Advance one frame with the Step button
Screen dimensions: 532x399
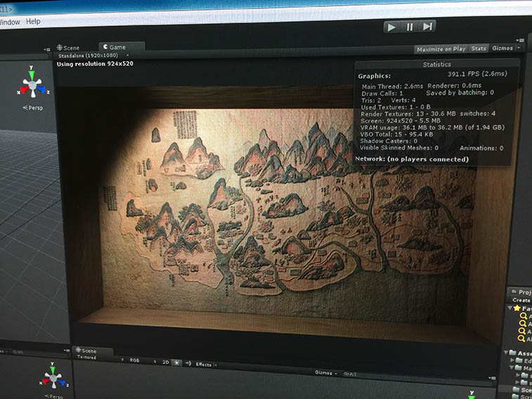click(427, 26)
